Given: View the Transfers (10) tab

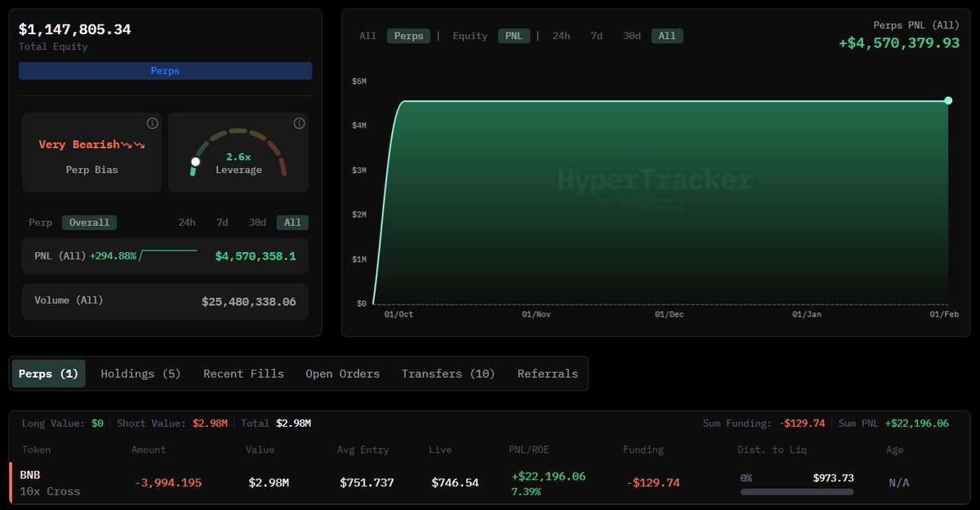Looking at the screenshot, I should 448,374.
